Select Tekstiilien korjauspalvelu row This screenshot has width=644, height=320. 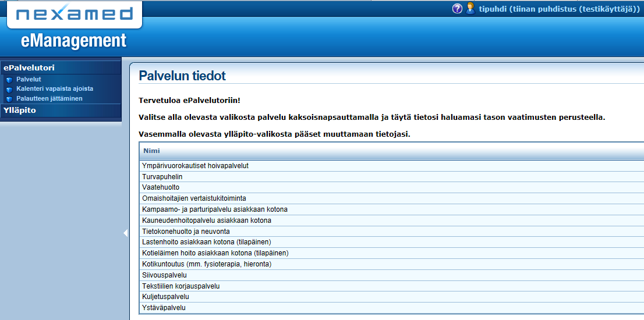coord(392,286)
